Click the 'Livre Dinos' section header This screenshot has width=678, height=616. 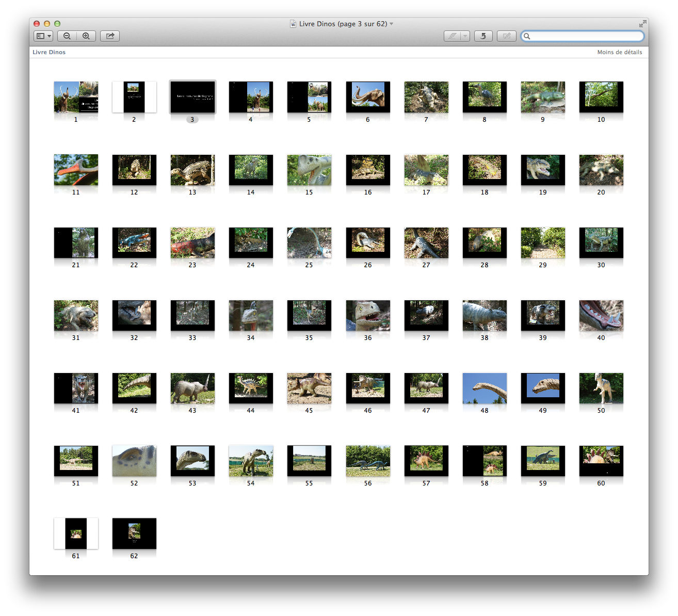click(x=49, y=52)
